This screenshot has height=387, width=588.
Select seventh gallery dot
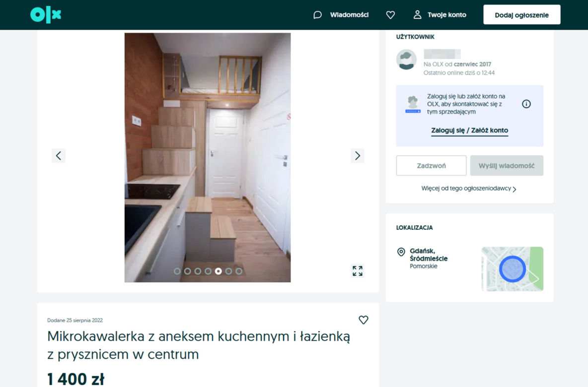239,271
